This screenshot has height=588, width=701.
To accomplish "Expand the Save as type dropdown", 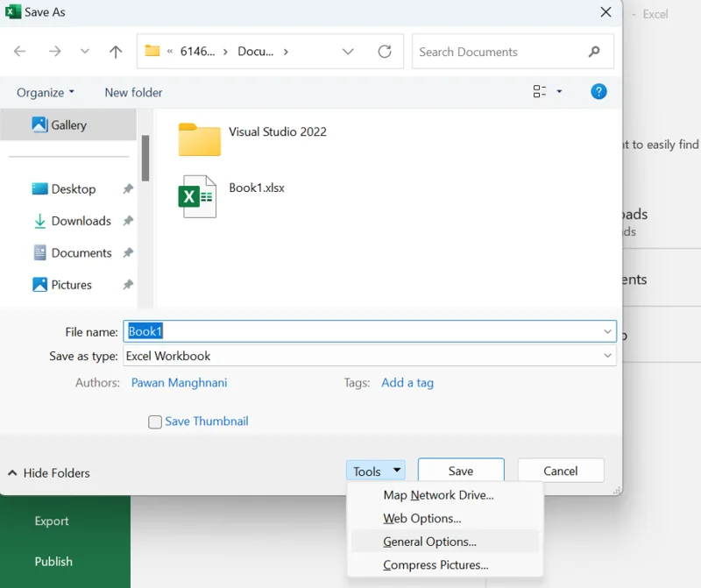I will click(607, 356).
